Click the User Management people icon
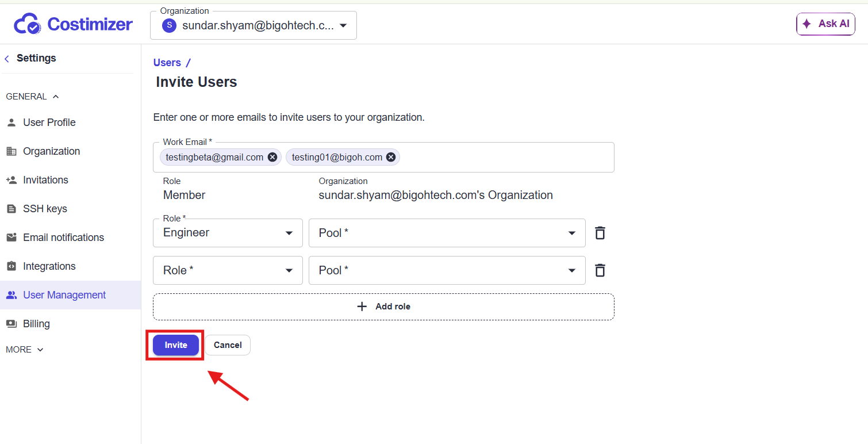 tap(11, 295)
